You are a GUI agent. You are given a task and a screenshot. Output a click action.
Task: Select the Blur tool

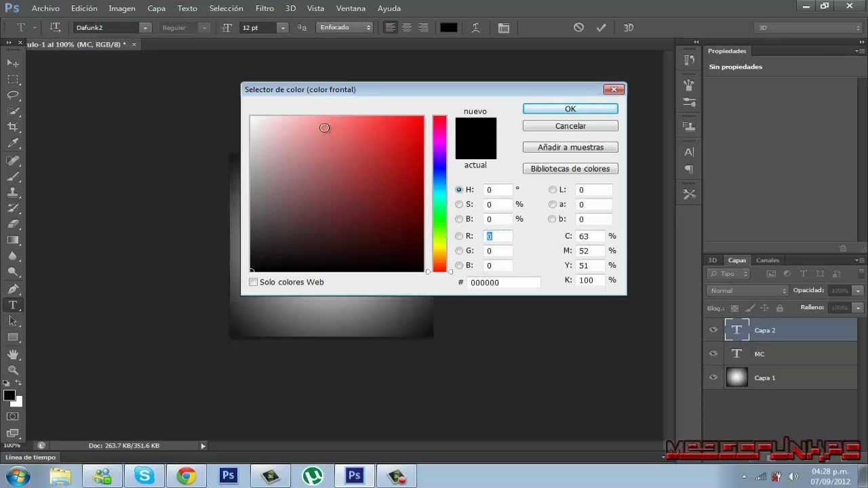pyautogui.click(x=13, y=256)
